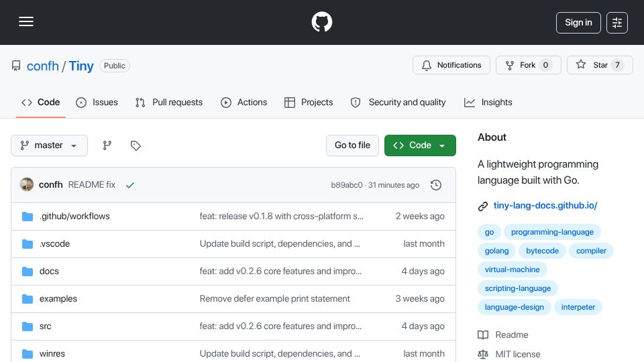This screenshot has height=362, width=644.
Task: Click the Sign in button
Action: point(578,23)
